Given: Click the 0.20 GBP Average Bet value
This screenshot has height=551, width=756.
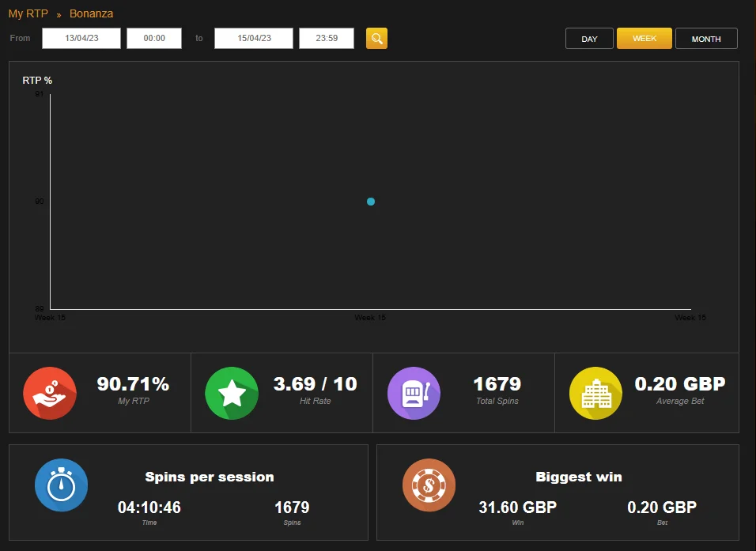Looking at the screenshot, I should 680,383.
